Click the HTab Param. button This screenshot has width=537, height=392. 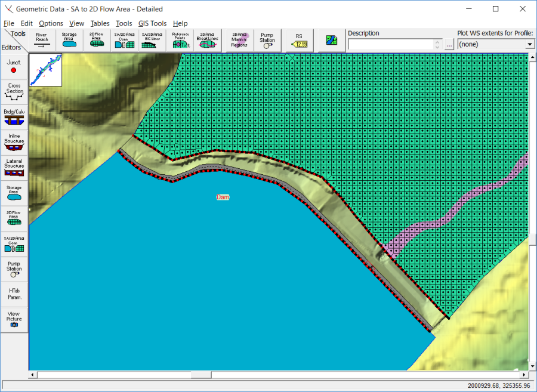(x=14, y=293)
